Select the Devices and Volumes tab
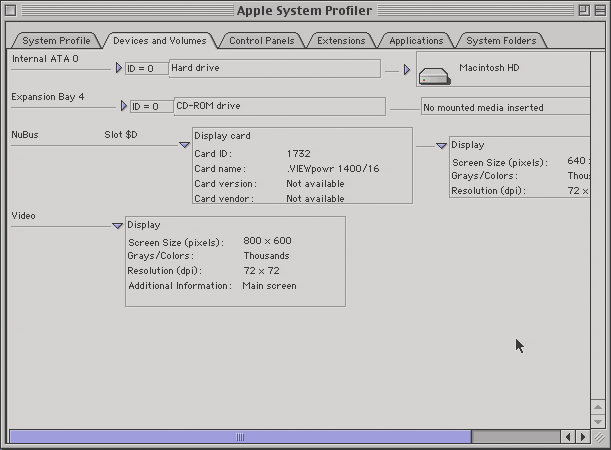This screenshot has height=450, width=611. click(160, 41)
